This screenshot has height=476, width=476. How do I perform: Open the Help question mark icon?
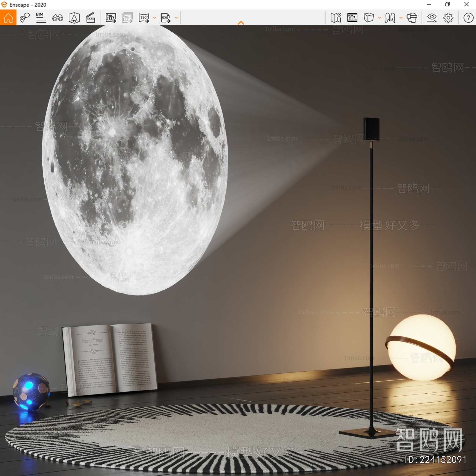pos(468,18)
